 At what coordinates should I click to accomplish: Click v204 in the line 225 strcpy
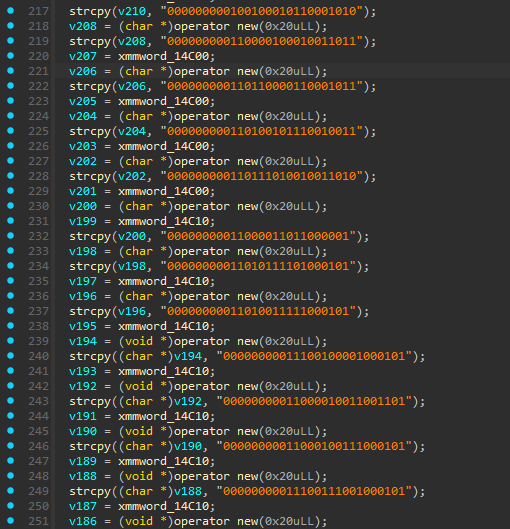coord(132,131)
